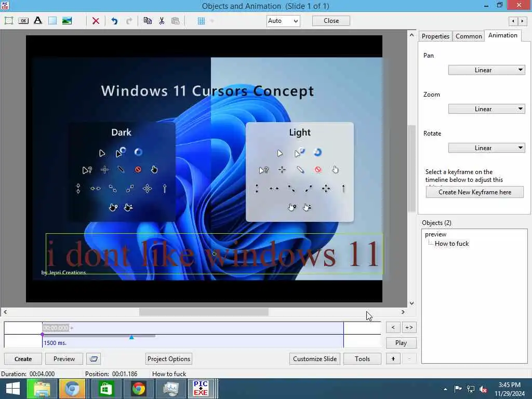Click the canvas horizontal scrollbar thumb
The image size is (532, 399).
(x=204, y=312)
